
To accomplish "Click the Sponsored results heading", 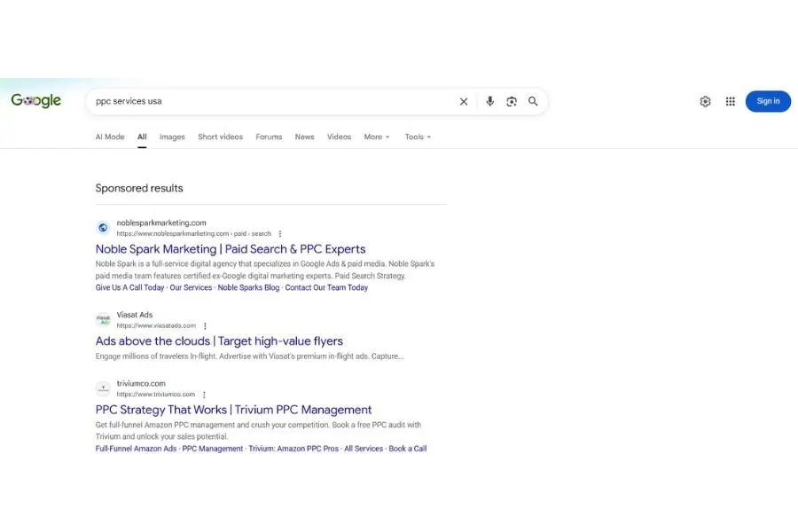I will (139, 188).
